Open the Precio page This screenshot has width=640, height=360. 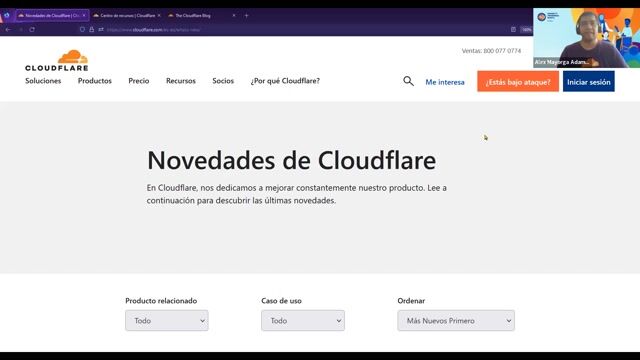139,81
